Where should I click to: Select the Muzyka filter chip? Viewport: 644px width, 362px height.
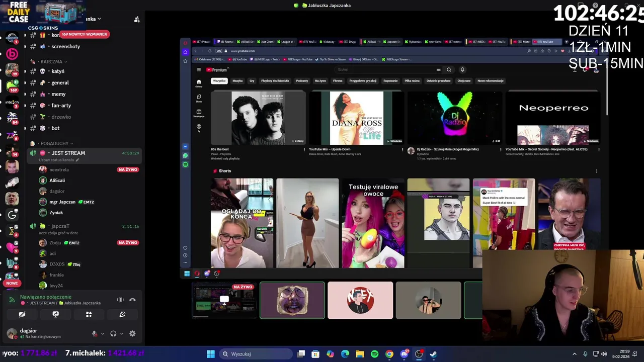tap(237, 80)
